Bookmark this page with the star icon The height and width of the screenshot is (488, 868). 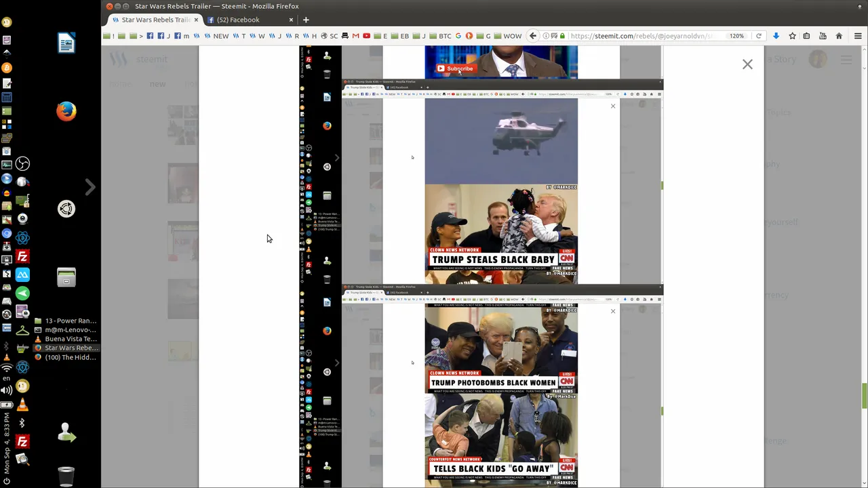pos(791,36)
